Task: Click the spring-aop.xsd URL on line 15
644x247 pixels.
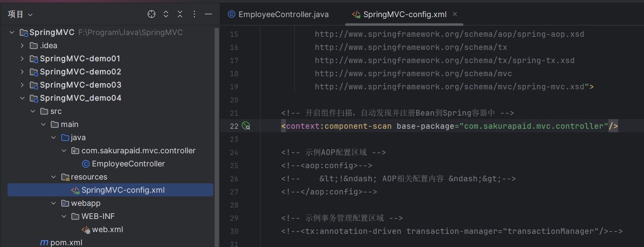Action: tap(450, 34)
